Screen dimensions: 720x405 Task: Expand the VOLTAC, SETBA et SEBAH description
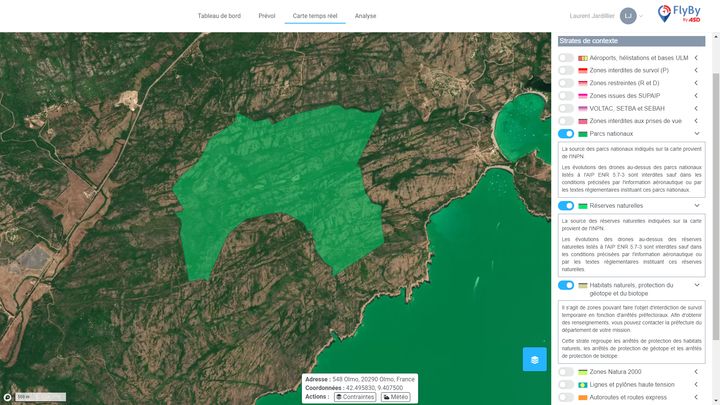(x=697, y=108)
